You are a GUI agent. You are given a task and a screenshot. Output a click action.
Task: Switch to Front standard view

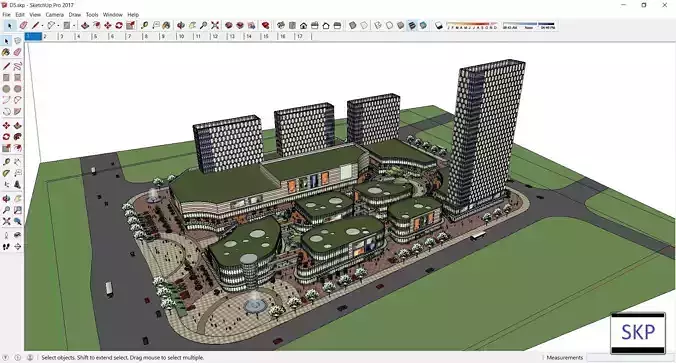coord(304,26)
